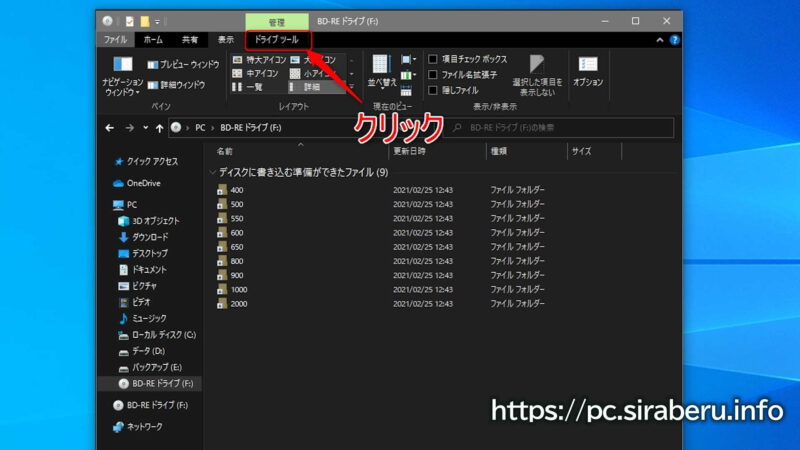The width and height of the screenshot is (800, 450).
Task: Open ピクチャ folder
Action: pos(138,286)
